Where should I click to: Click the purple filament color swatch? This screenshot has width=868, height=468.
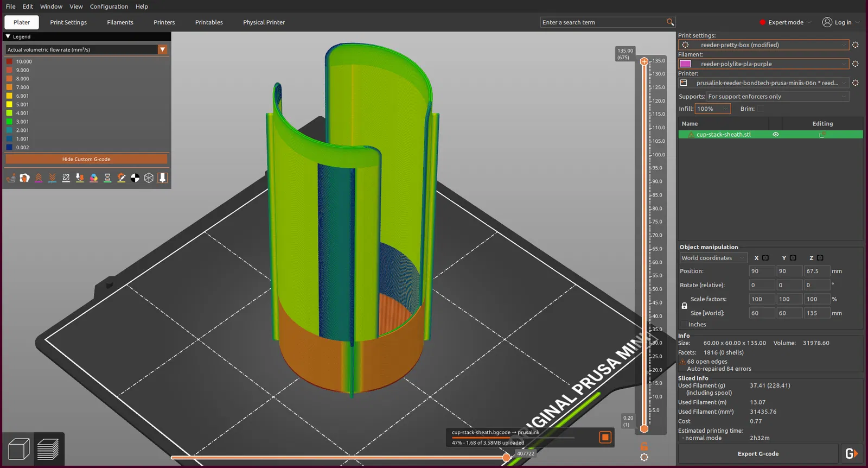coord(685,64)
